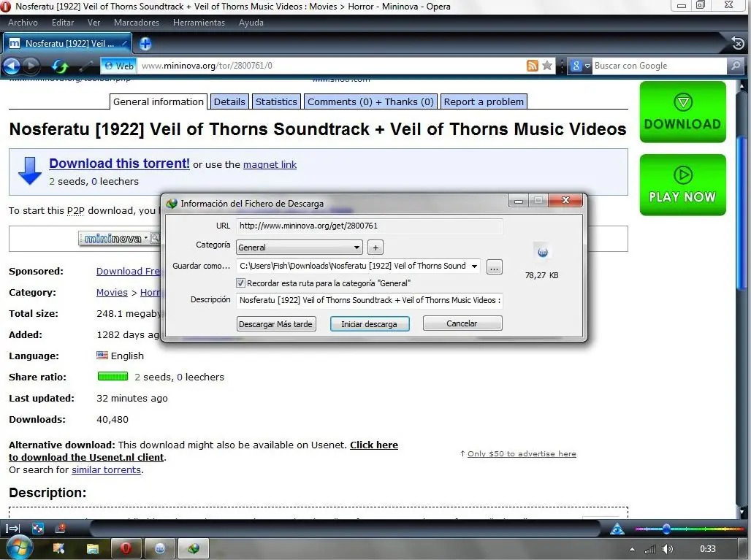The width and height of the screenshot is (751, 560).
Task: Click the mininova toolbar image
Action: click(x=119, y=238)
